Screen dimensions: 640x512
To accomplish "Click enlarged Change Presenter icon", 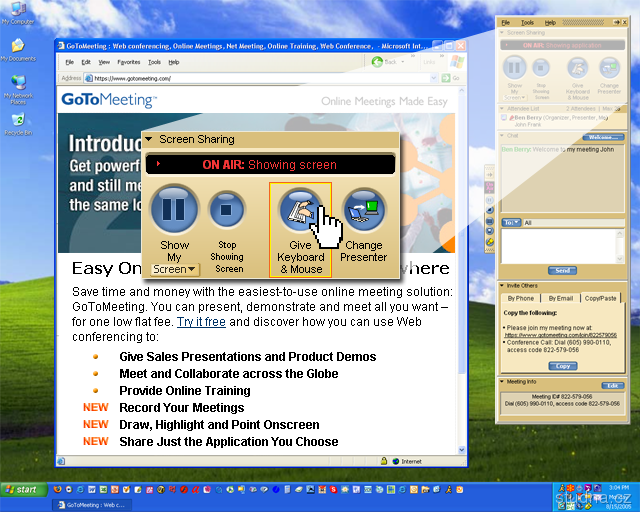I will pos(363,210).
